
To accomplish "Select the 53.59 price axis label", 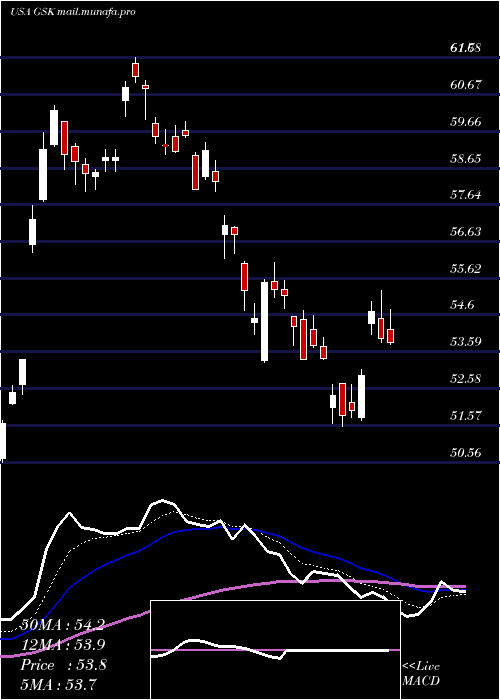I will click(x=467, y=342).
